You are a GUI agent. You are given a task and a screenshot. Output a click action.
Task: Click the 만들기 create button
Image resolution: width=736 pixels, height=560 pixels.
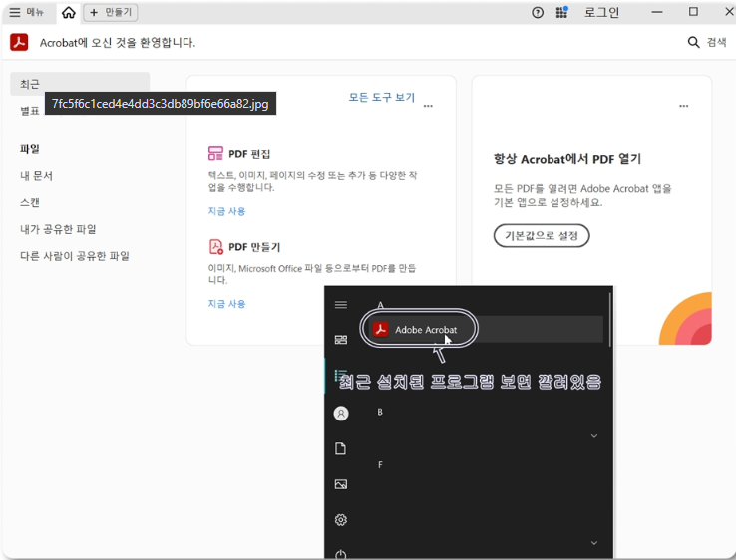click(111, 13)
